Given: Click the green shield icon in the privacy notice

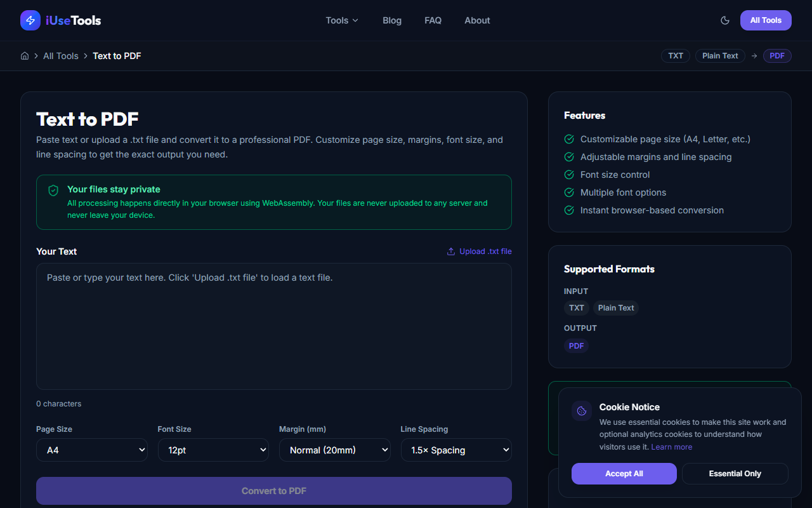Looking at the screenshot, I should [53, 190].
